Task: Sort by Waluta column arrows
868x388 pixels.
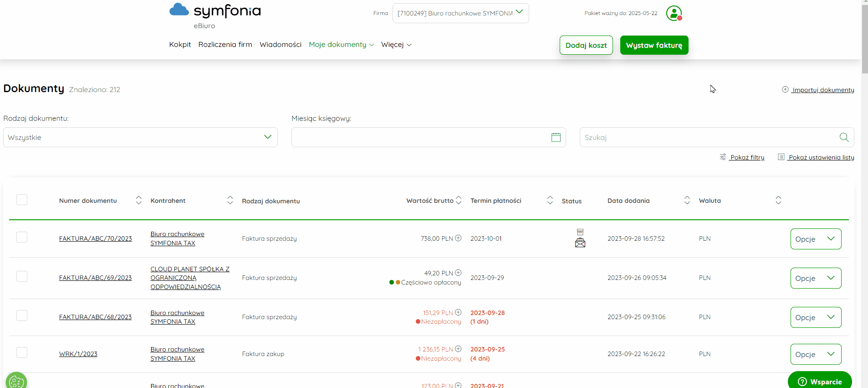Action: (779, 200)
